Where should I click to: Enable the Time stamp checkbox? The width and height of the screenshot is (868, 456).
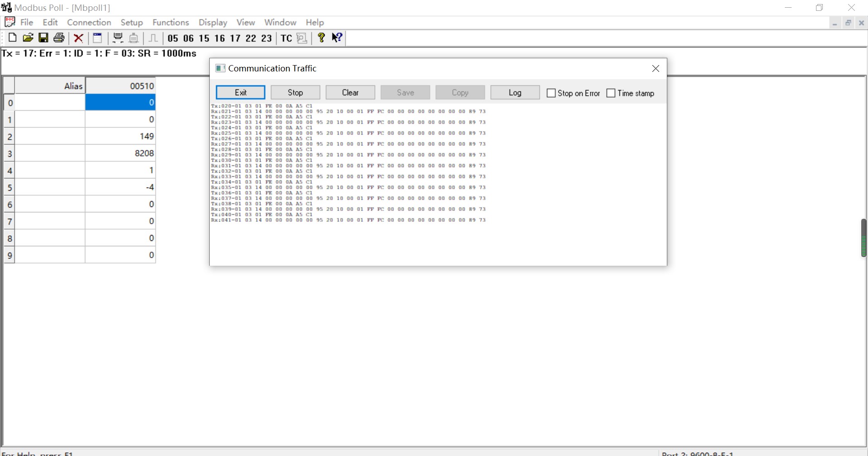point(611,93)
